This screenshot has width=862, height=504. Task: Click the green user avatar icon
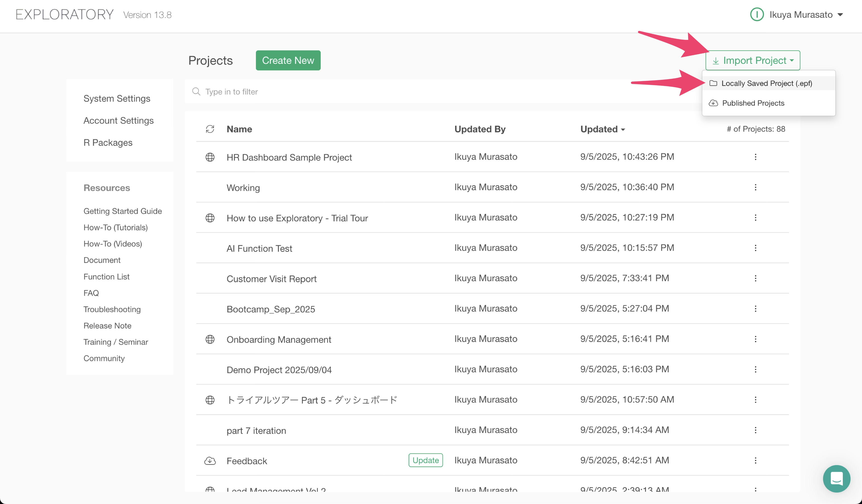757,14
